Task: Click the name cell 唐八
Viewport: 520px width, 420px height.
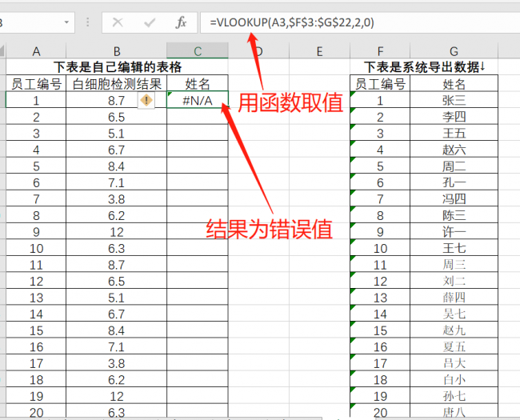Action: [454, 411]
